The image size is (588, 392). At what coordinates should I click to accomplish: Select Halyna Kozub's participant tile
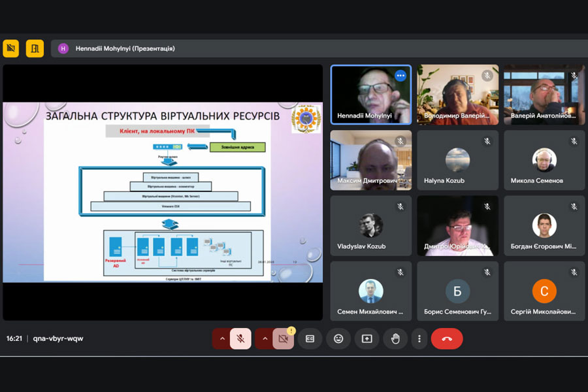(x=457, y=160)
